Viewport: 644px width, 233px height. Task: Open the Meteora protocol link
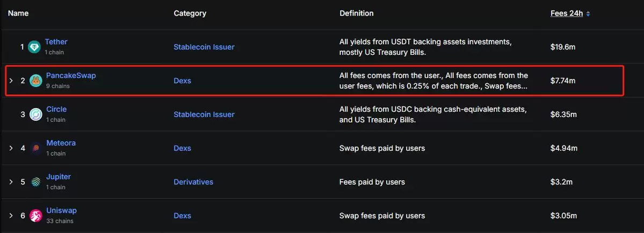(x=61, y=143)
